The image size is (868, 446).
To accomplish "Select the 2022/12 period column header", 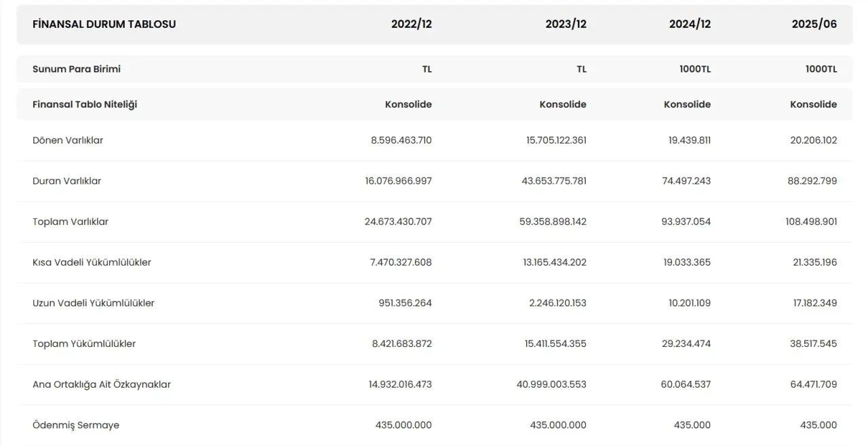I will pyautogui.click(x=411, y=24).
